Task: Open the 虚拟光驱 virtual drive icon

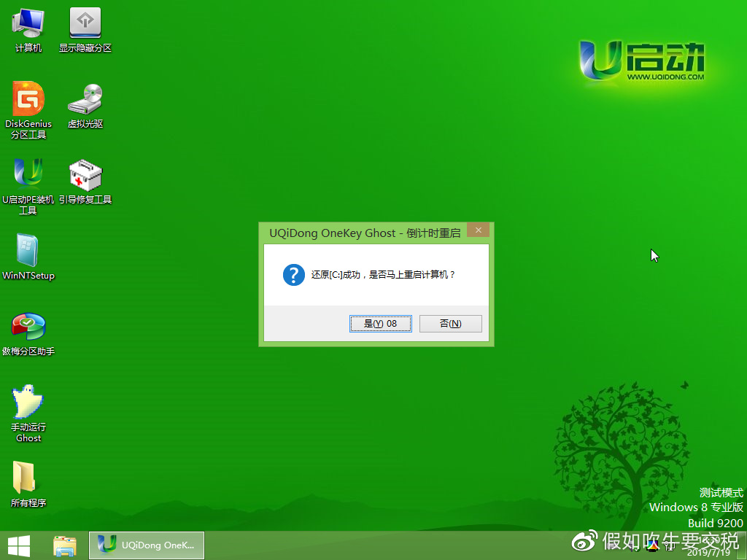Action: 85,106
